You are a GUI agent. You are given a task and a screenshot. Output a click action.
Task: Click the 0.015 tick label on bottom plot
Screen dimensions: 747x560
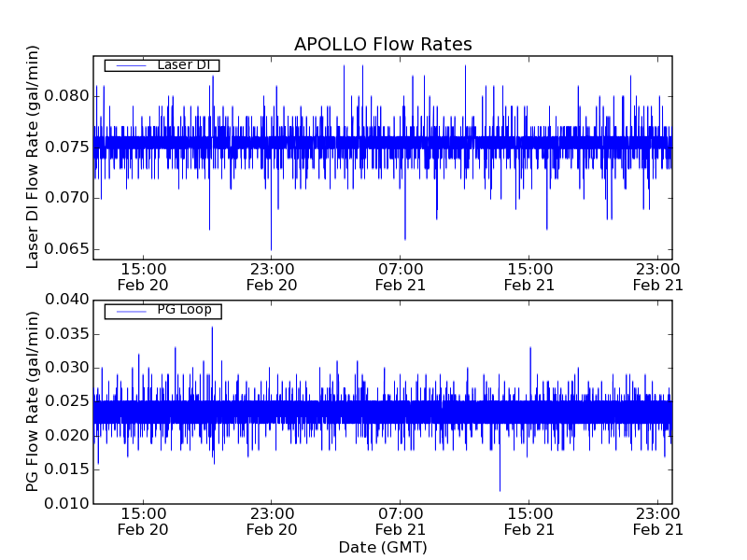coord(66,469)
